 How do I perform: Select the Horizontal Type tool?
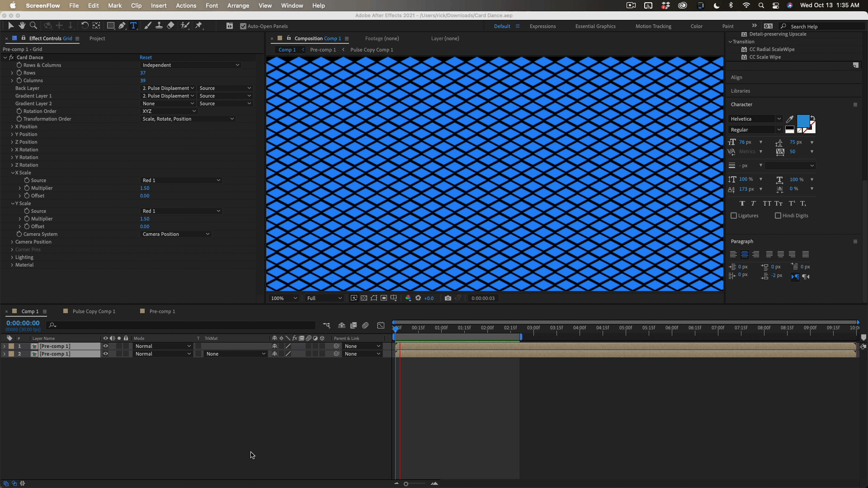(x=133, y=26)
